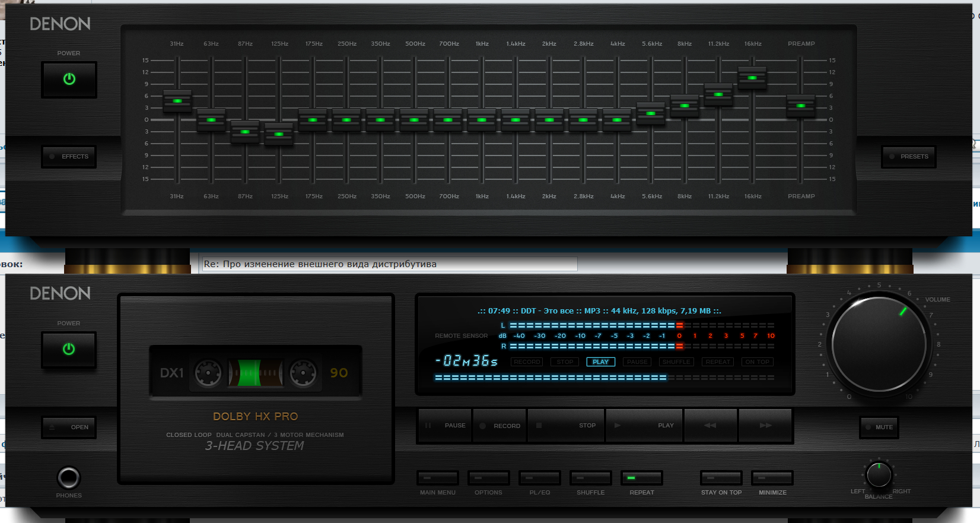Open the Effects panel
This screenshot has height=523, width=980.
[x=69, y=157]
